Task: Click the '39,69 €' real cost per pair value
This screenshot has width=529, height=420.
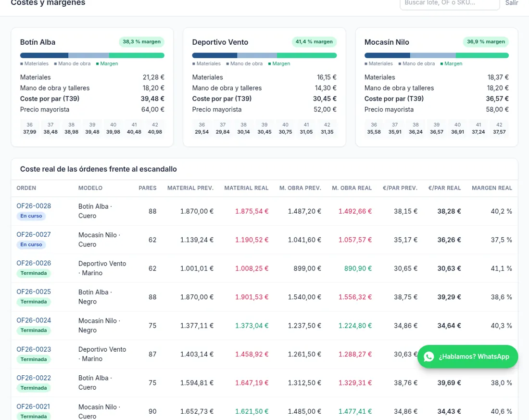Action: 449,383
